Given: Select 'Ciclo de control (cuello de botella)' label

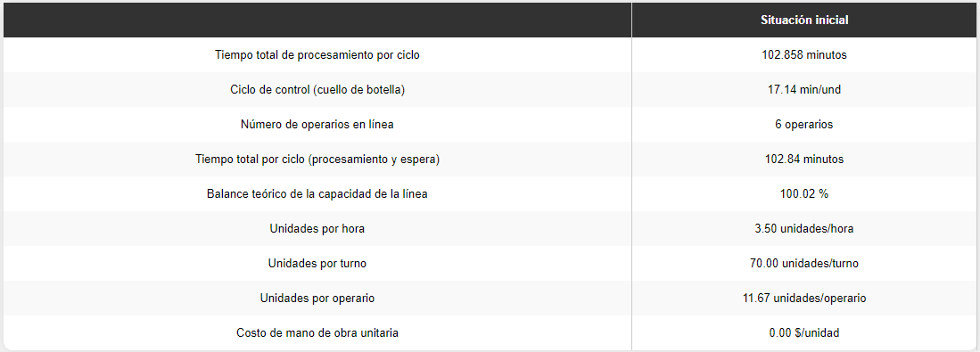Looking at the screenshot, I should [317, 90].
